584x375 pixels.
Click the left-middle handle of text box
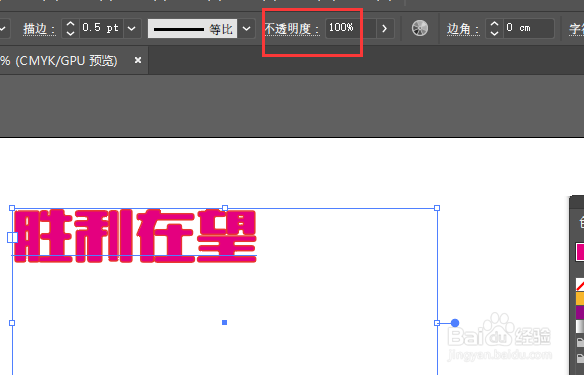12,323
